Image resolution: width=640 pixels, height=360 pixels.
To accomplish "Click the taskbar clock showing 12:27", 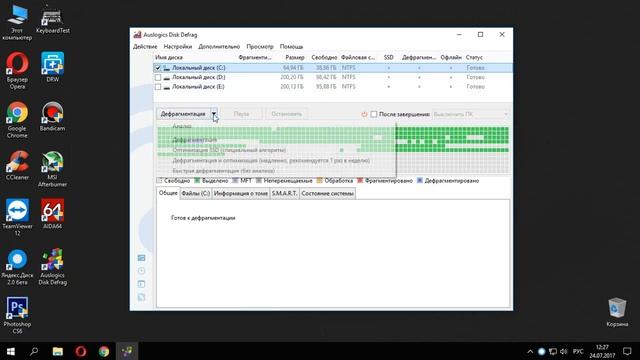I will tap(602, 351).
